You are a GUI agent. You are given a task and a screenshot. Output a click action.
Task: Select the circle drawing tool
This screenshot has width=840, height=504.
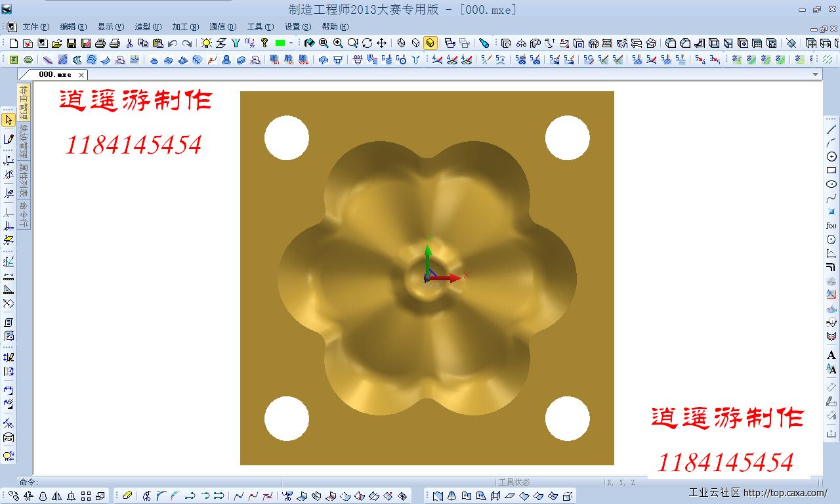click(x=831, y=157)
